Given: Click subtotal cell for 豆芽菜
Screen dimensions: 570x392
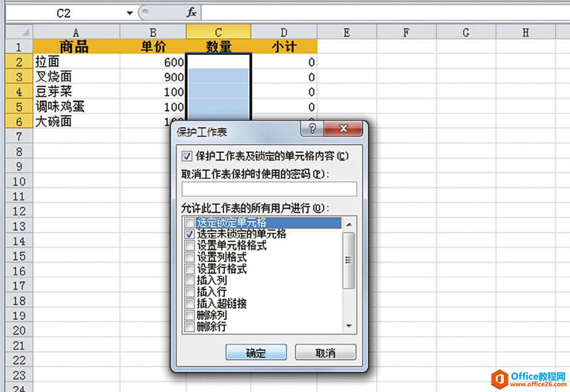Looking at the screenshot, I should tap(284, 91).
